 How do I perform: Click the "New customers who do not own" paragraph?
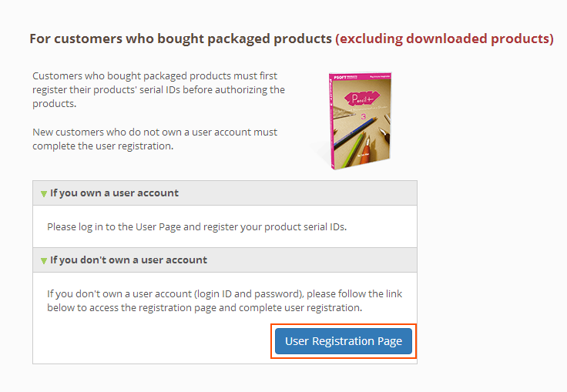click(155, 132)
